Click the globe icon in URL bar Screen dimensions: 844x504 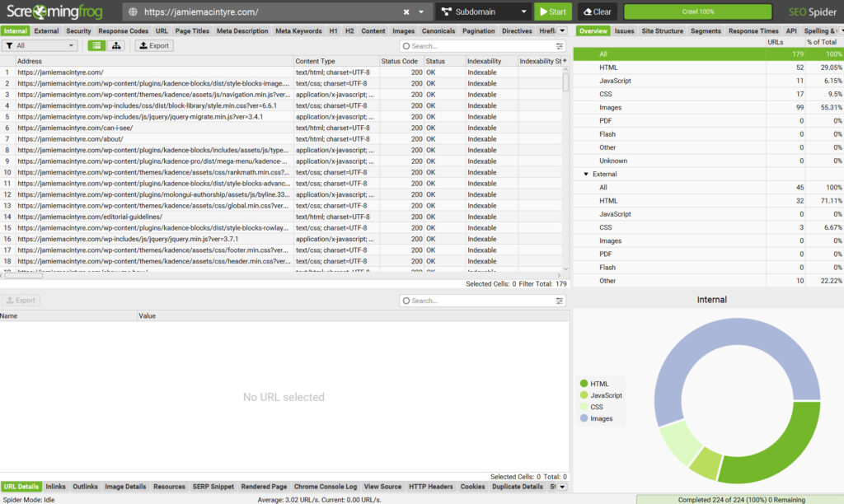(133, 12)
